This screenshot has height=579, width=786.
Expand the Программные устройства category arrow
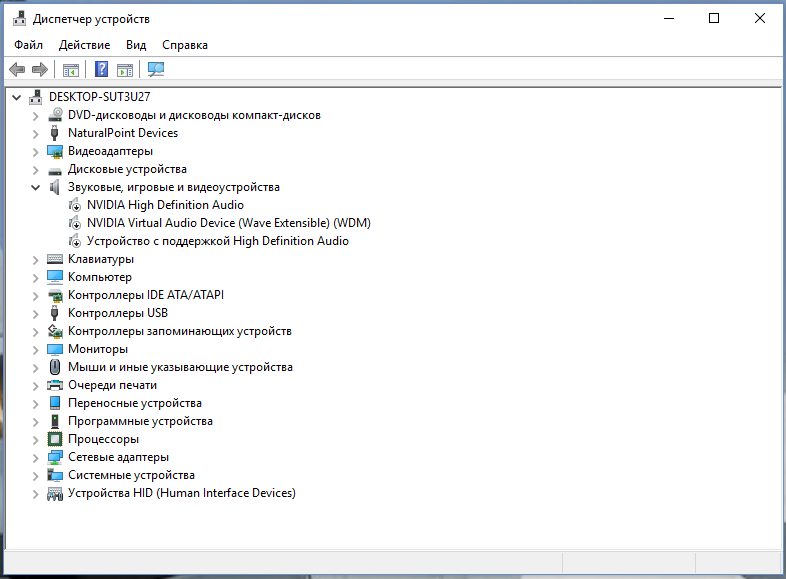click(36, 422)
